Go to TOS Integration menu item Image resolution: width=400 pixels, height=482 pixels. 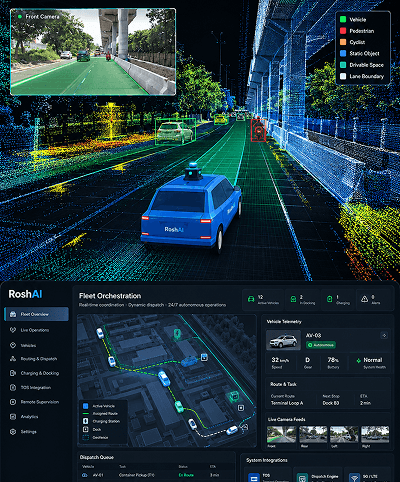pos(36,387)
